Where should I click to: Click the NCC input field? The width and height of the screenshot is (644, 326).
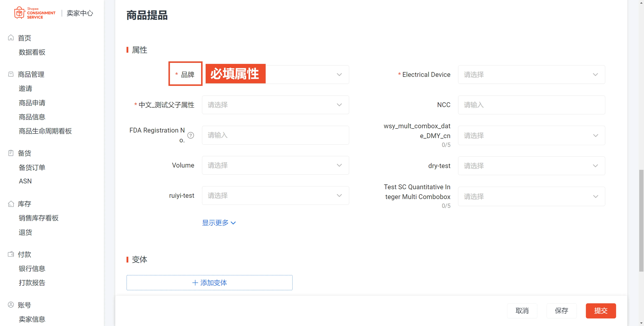[531, 105]
